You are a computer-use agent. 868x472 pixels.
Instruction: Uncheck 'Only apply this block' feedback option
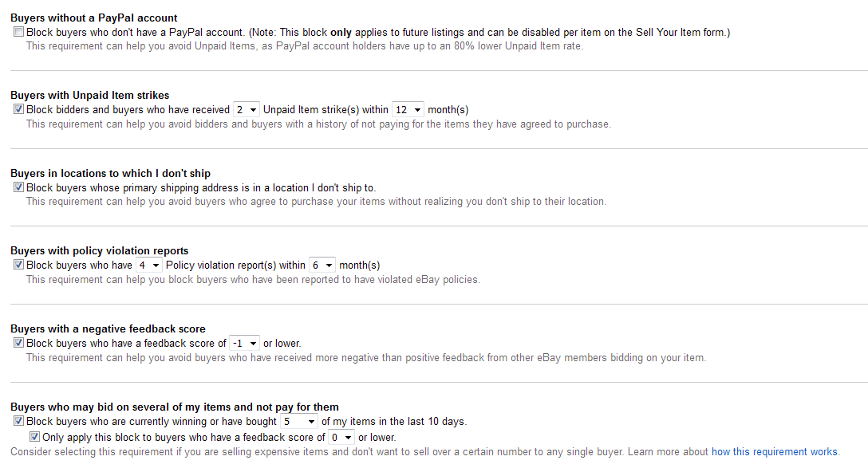(35, 437)
